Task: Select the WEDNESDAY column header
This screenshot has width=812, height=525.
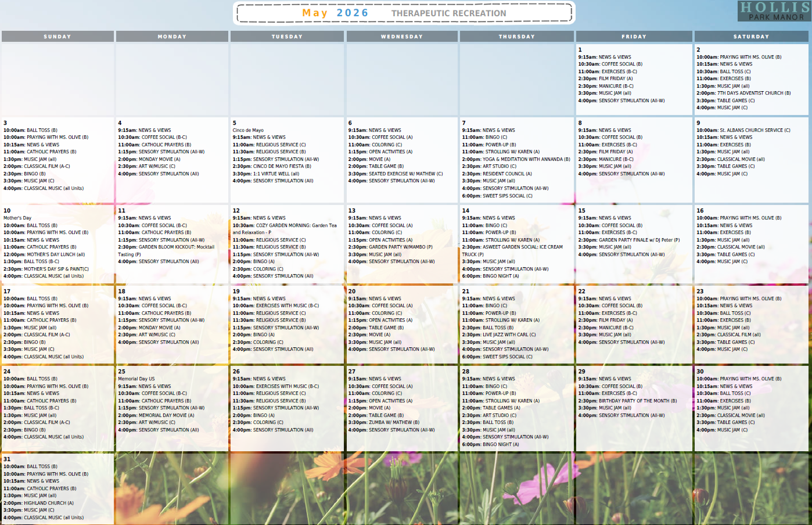Action: point(402,37)
